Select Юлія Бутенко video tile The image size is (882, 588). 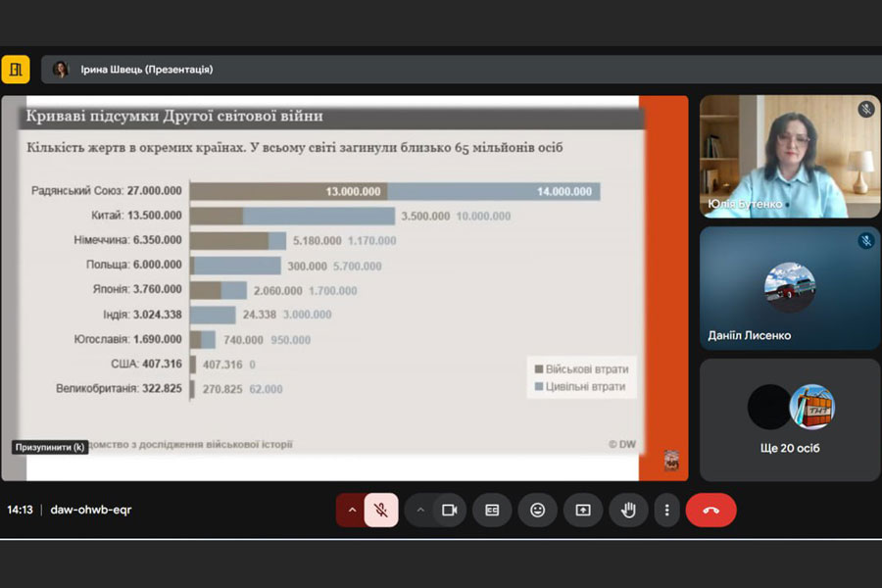coord(790,157)
